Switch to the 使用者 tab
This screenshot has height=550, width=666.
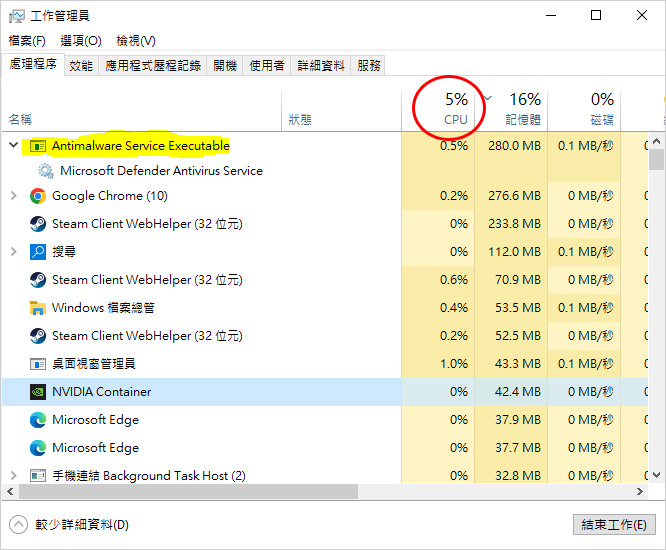[x=267, y=65]
